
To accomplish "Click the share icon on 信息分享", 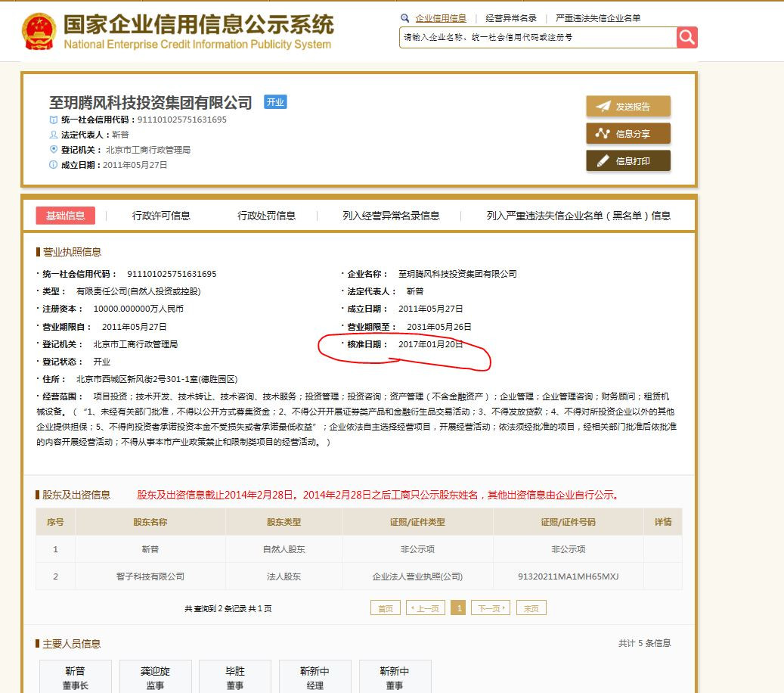I will (603, 134).
